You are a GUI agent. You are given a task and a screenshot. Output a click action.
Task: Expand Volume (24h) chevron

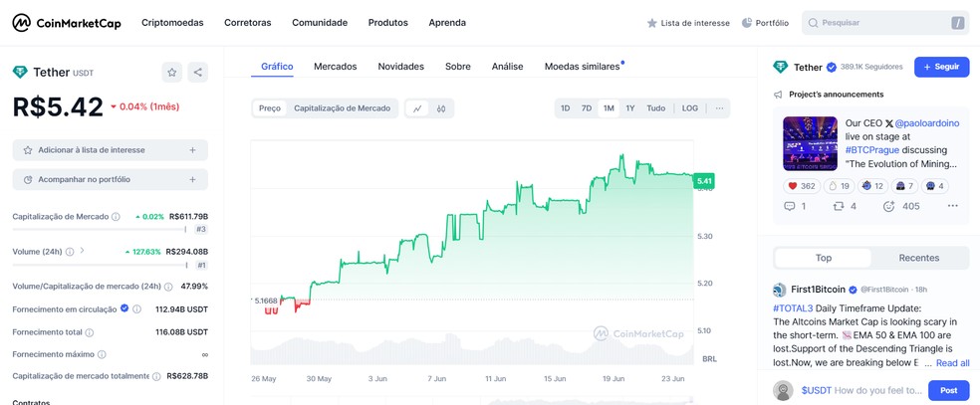82,251
